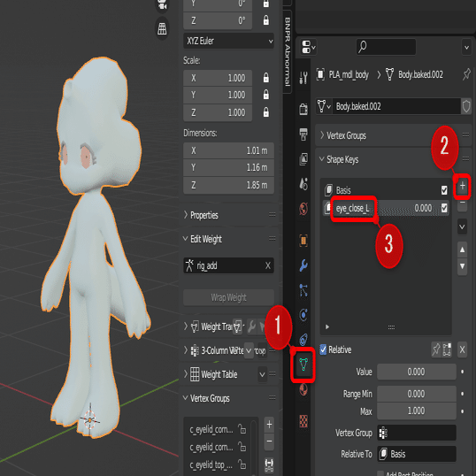Screen dimensions: 476x476
Task: Toggle lock on Scale X
Action: pyautogui.click(x=266, y=78)
